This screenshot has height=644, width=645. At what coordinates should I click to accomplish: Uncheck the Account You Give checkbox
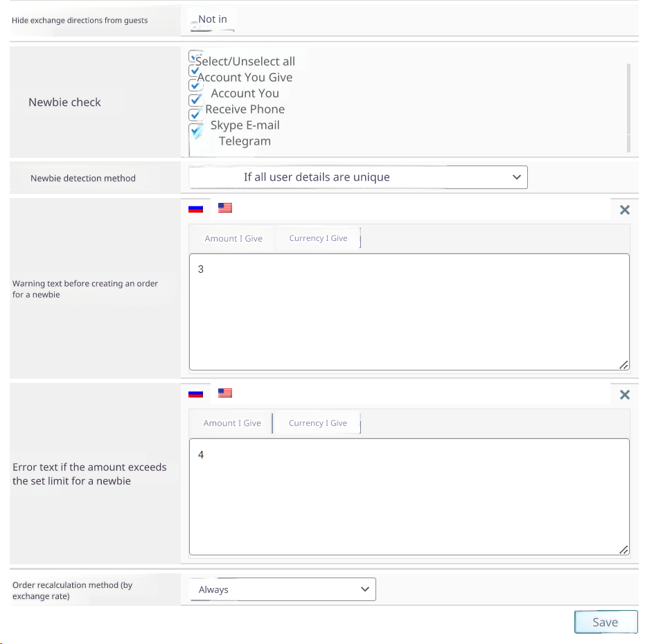click(195, 71)
